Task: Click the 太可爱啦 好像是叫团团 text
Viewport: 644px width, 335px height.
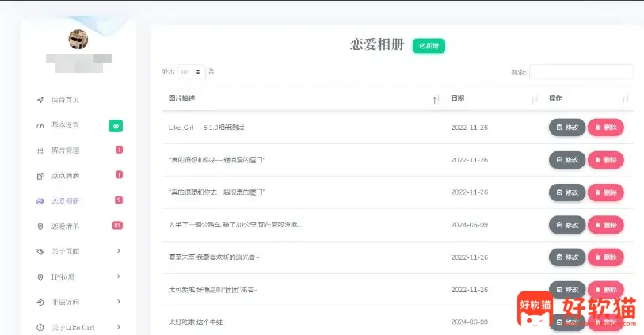Action: [213, 290]
